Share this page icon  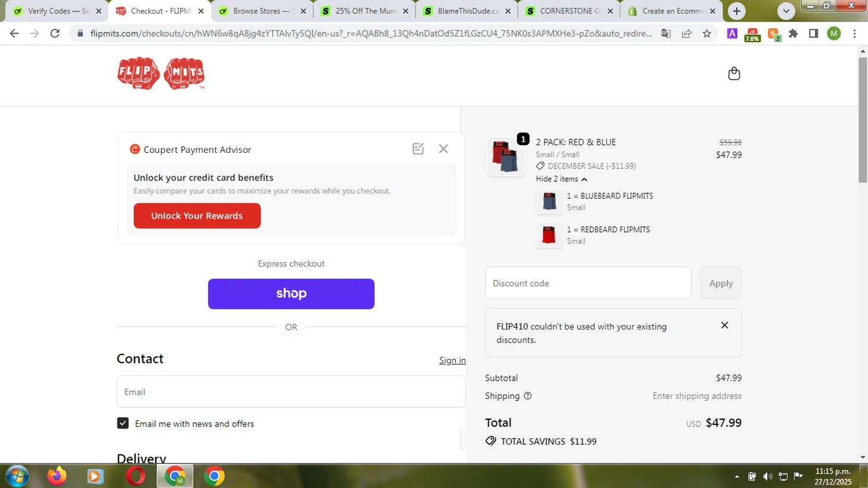tap(686, 34)
